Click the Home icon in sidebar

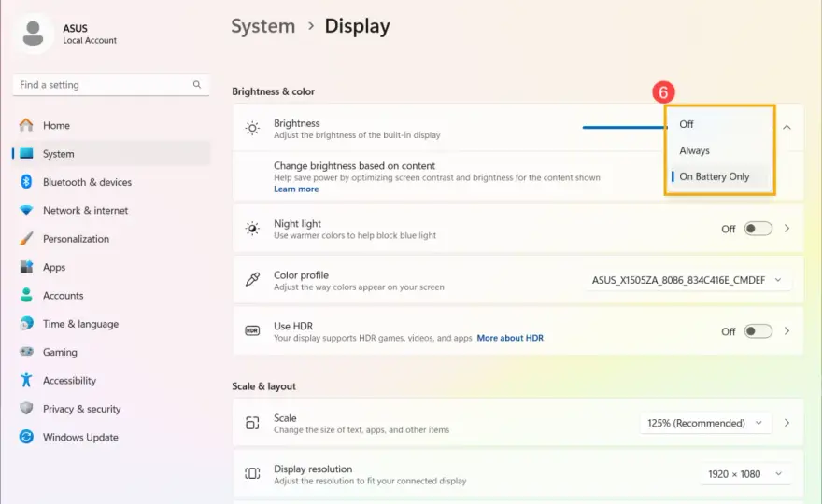pos(26,125)
